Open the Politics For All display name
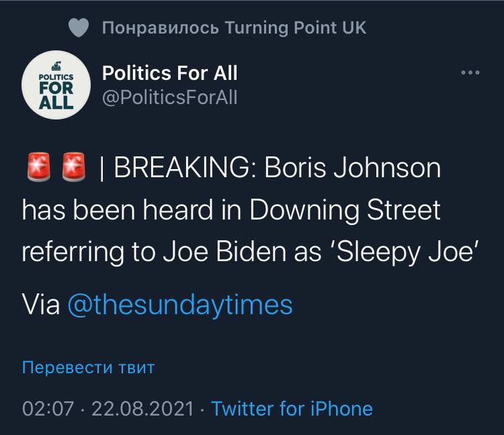Image resolution: width=504 pixels, height=435 pixels. [169, 72]
